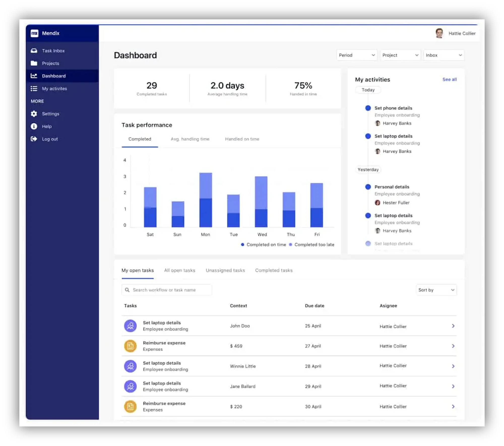Open the 30 April task row chevron
This screenshot has width=504, height=446.
[453, 406]
